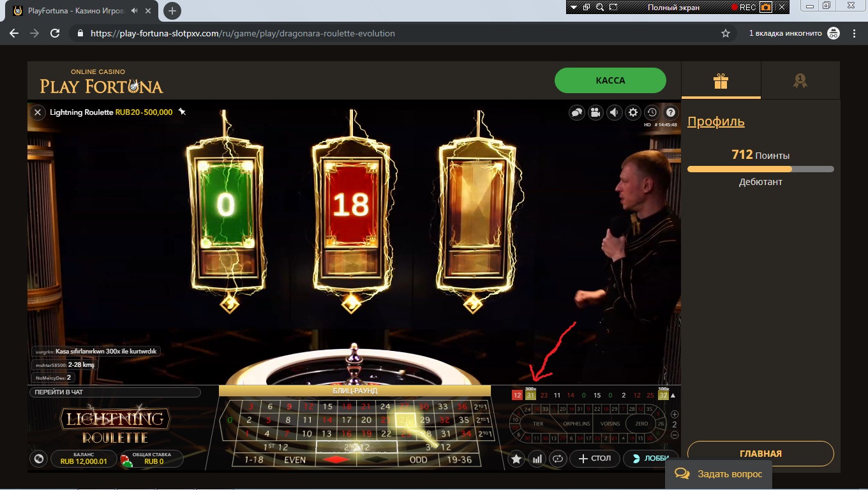Open video camera settings in game
This screenshot has width=868, height=490.
[595, 112]
